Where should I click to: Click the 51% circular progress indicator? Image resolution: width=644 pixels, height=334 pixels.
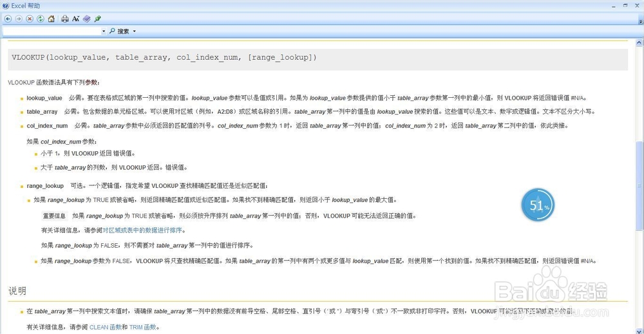538,205
